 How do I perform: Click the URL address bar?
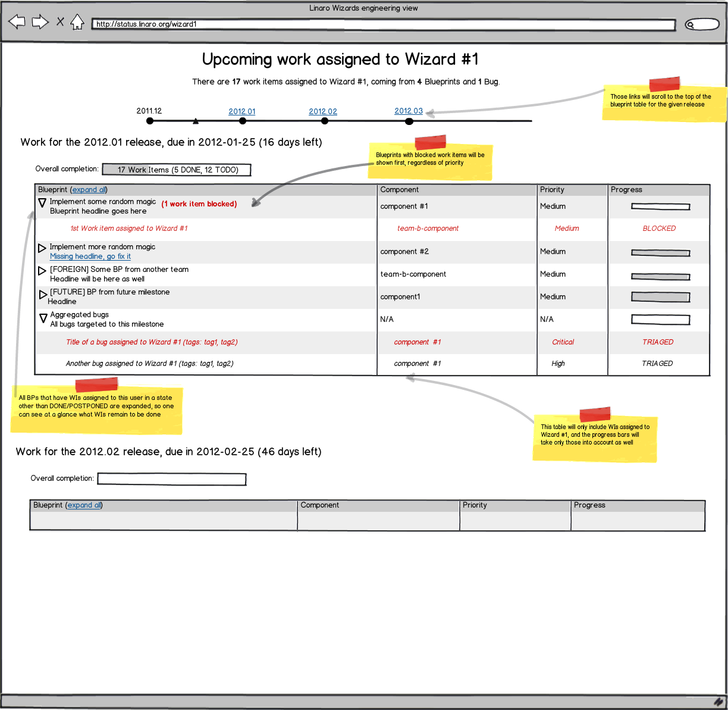[x=384, y=24]
